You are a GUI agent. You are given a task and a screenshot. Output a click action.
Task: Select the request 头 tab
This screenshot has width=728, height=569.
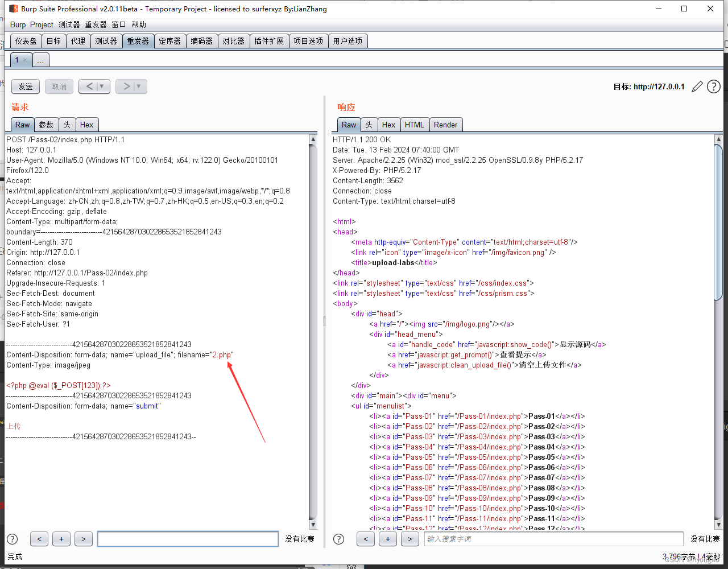[67, 125]
